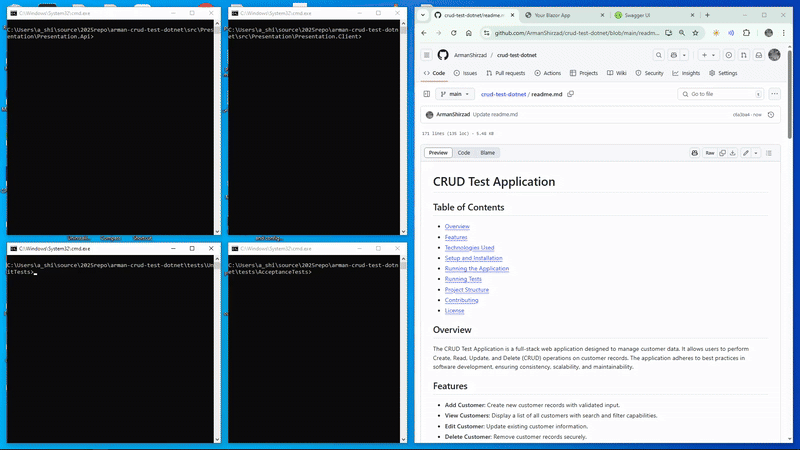Open the GitHub search icon in the header

pyautogui.click(x=659, y=55)
